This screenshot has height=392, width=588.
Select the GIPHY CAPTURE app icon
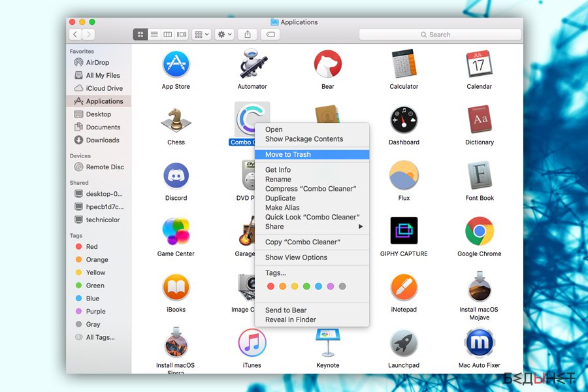tap(404, 231)
